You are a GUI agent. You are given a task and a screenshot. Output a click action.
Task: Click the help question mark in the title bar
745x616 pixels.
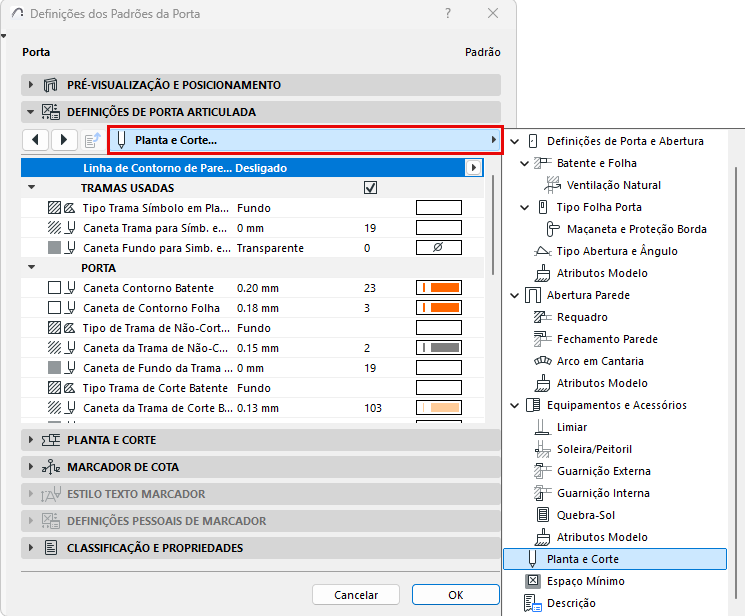(448, 13)
